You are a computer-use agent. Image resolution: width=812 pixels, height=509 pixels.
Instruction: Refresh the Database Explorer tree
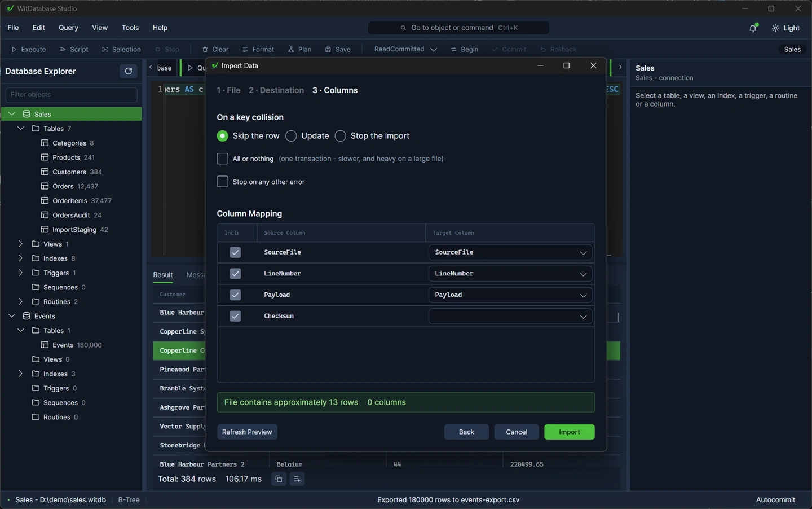[129, 71]
